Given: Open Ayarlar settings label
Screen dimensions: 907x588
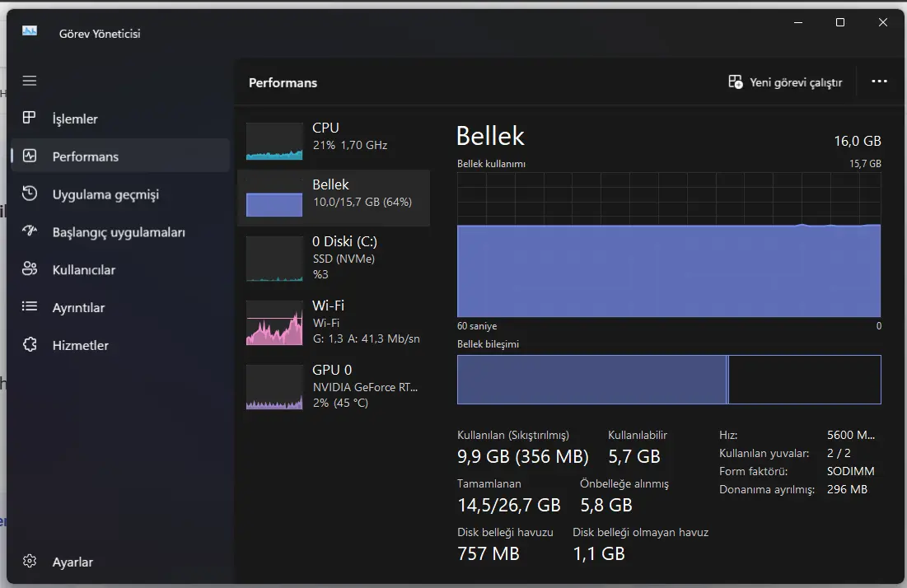Looking at the screenshot, I should tap(72, 562).
